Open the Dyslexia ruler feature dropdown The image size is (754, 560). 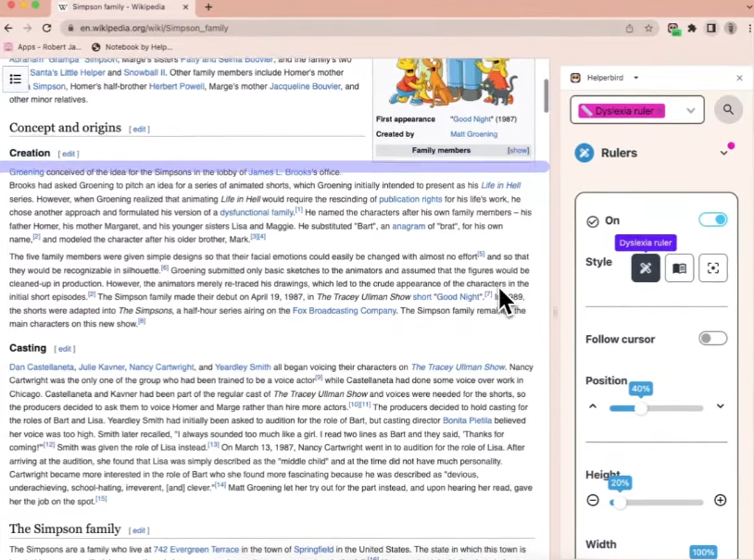pyautogui.click(x=636, y=110)
